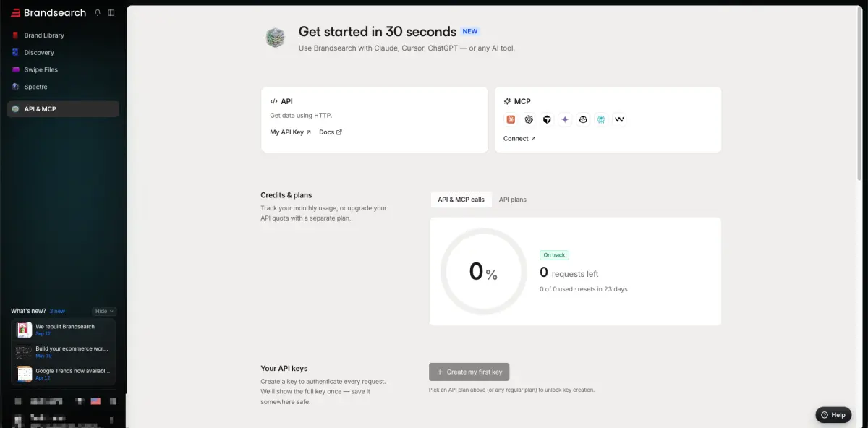Screen dimensions: 868x428
Task: Click the MCP Connect link
Action: tap(519, 138)
